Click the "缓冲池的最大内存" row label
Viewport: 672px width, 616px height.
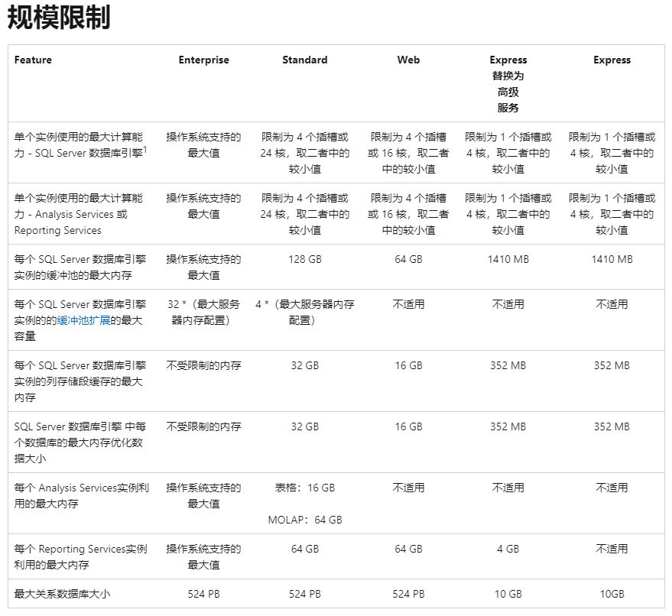pyautogui.click(x=80, y=267)
